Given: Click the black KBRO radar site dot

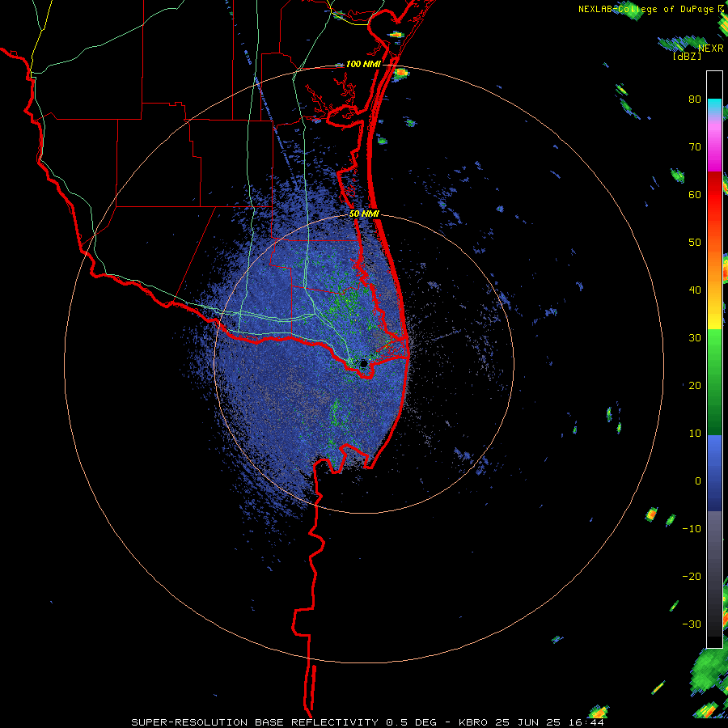Looking at the screenshot, I should (x=363, y=363).
